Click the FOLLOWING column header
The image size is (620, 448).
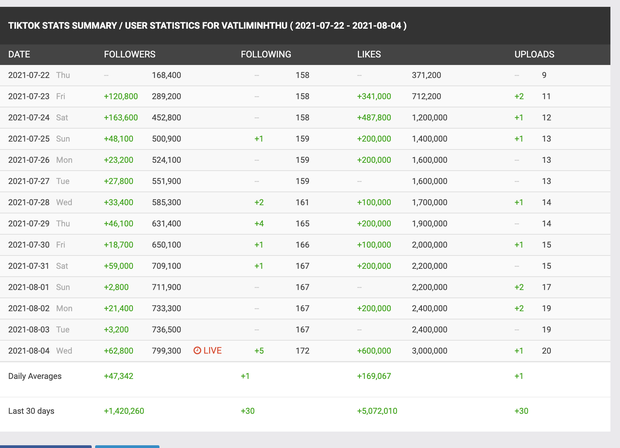click(x=266, y=55)
